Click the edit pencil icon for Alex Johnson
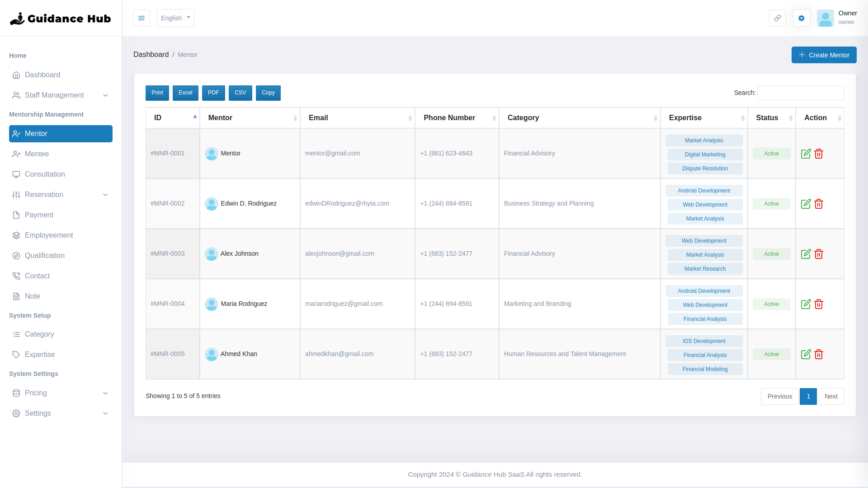 [807, 254]
